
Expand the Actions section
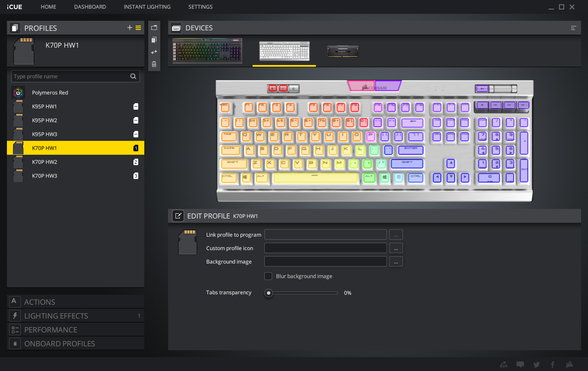tap(76, 302)
